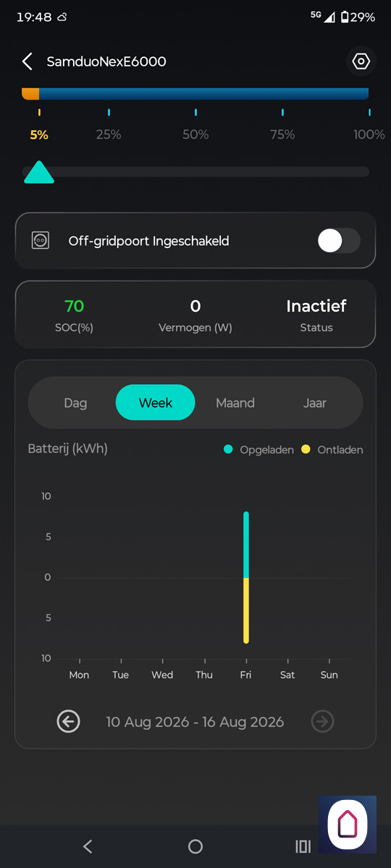Open Android recent apps button
The image size is (391, 868).
click(x=303, y=846)
